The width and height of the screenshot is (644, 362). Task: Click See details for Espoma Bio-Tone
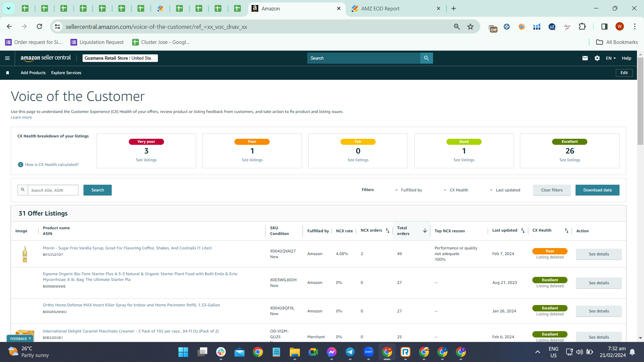click(599, 283)
